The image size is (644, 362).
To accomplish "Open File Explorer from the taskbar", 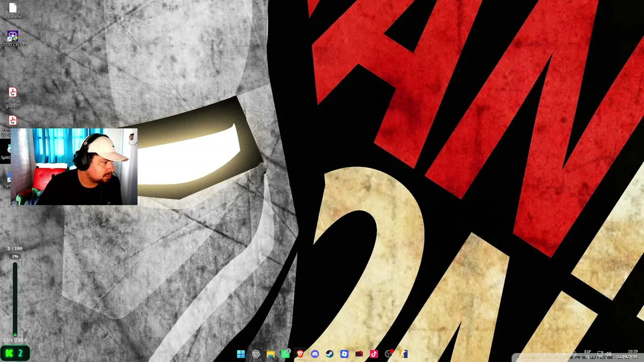I will (x=271, y=354).
